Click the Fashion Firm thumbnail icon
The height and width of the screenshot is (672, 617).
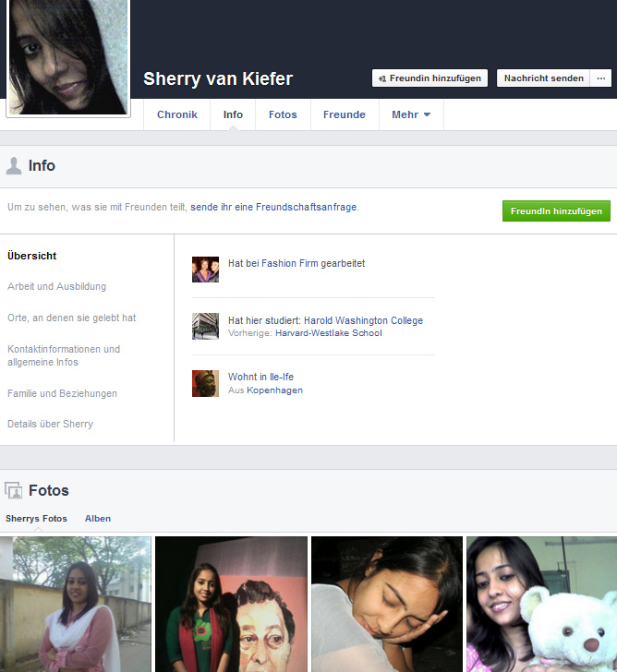[x=205, y=270]
